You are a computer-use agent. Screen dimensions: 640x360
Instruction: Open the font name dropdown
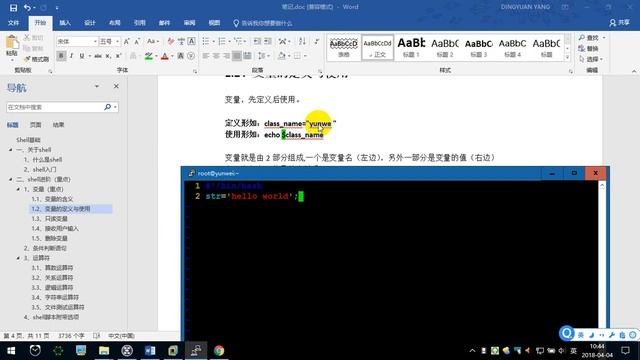pyautogui.click(x=95, y=42)
